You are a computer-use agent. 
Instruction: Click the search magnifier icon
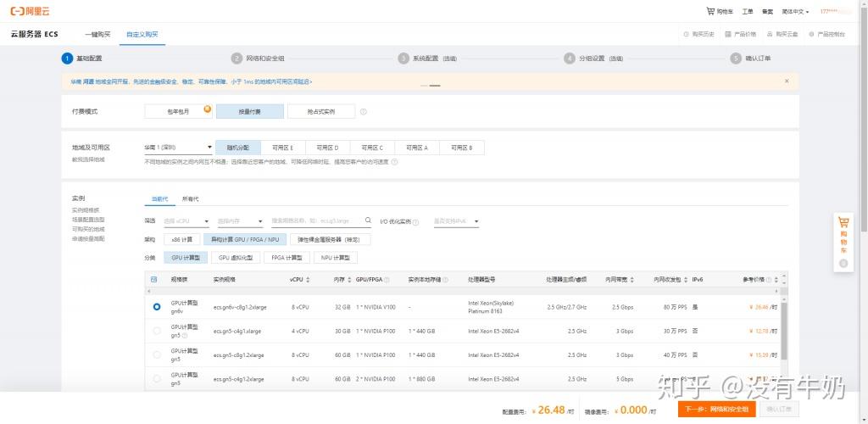(x=368, y=220)
